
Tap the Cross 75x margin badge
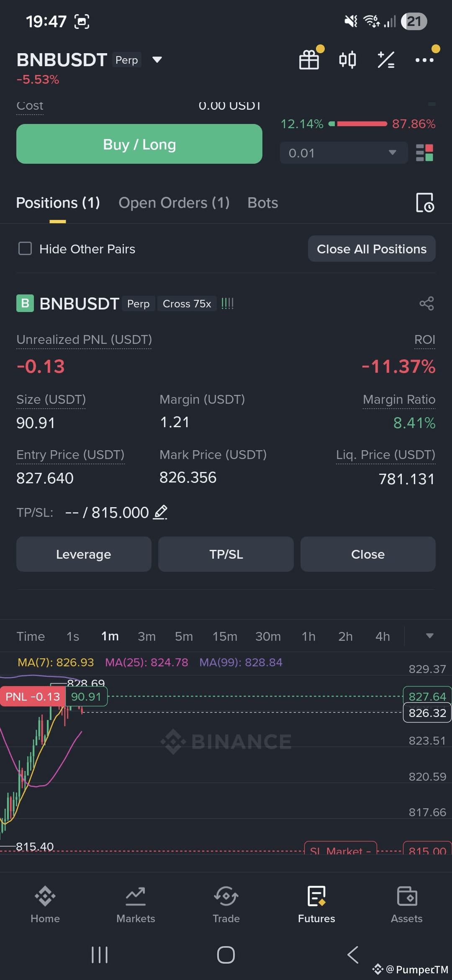(x=187, y=304)
